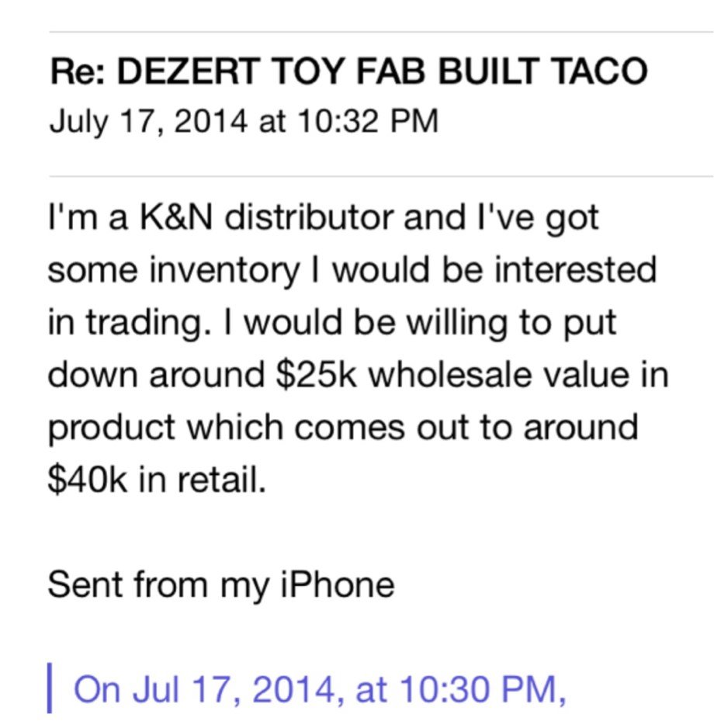
Task: Tap the word "product" in the body text
Action: click(112, 428)
